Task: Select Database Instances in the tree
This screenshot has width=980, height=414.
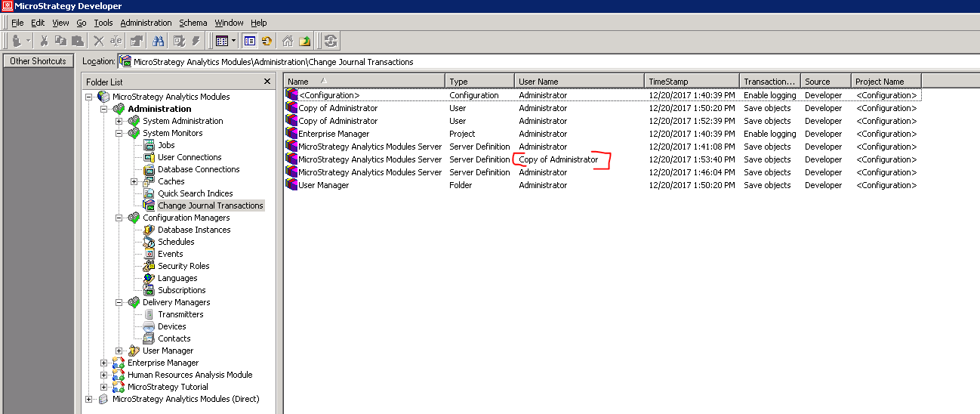Action: pyautogui.click(x=194, y=230)
